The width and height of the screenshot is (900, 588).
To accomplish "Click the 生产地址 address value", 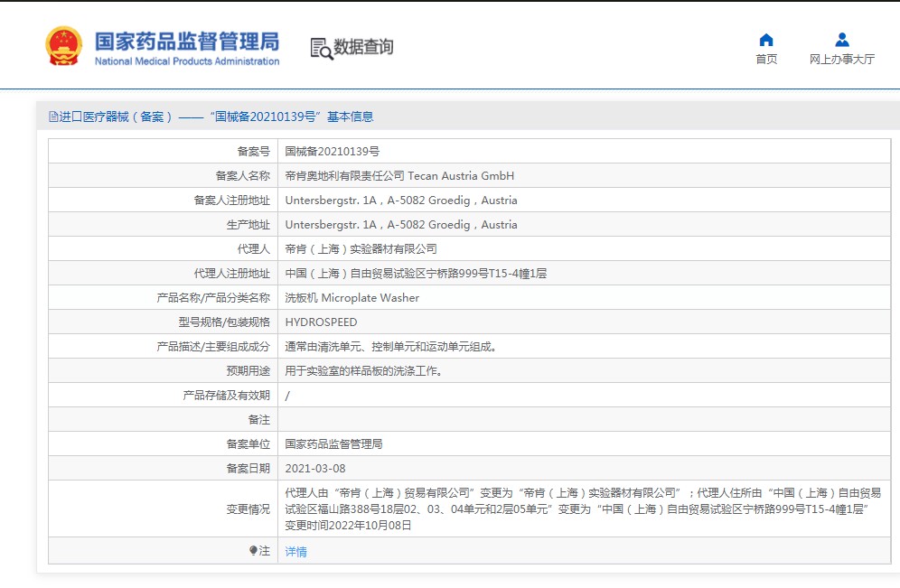I will point(401,225).
